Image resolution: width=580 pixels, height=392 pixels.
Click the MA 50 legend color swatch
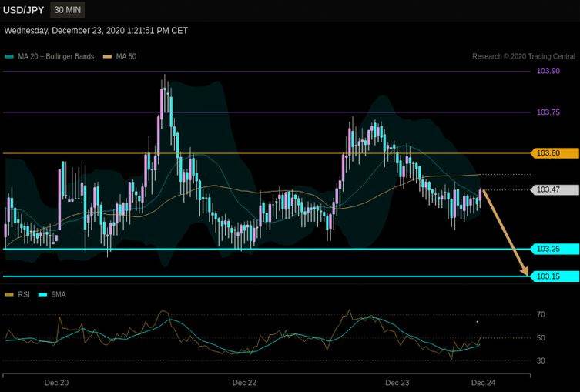point(107,57)
